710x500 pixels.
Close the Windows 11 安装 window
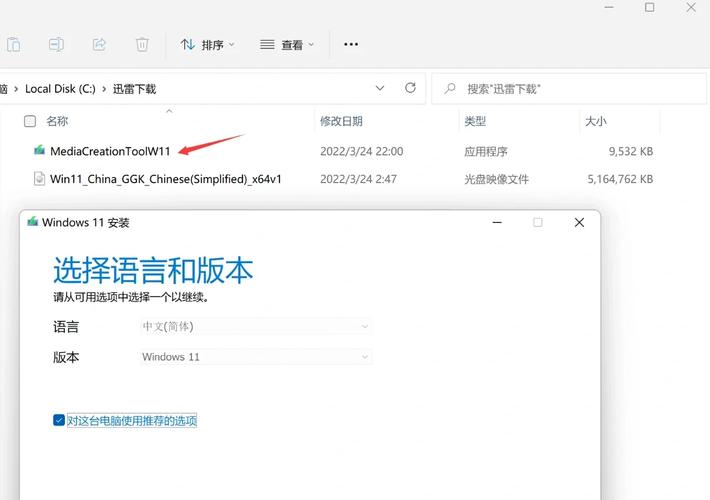tap(579, 222)
